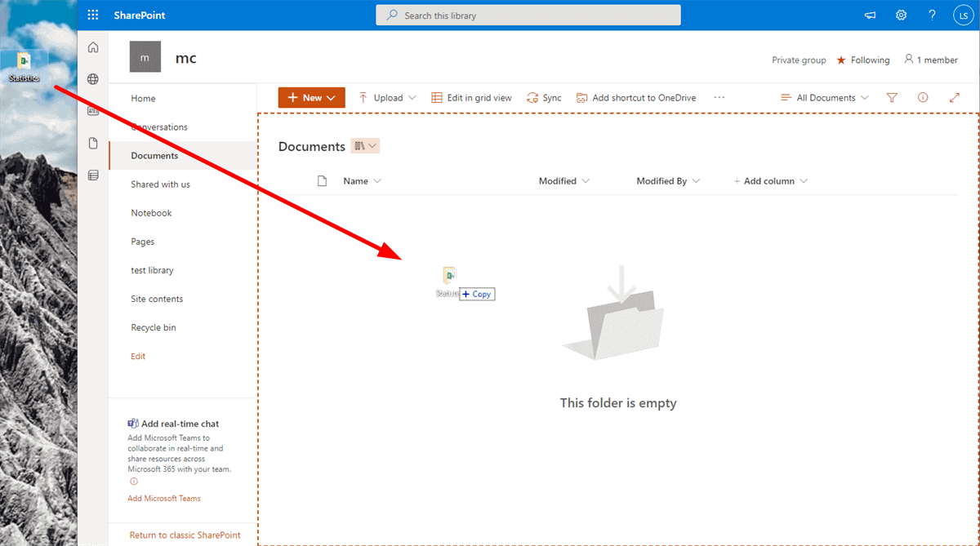The width and height of the screenshot is (980, 546).
Task: Expand library to full screen with diagonal arrow
Action: 955,97
